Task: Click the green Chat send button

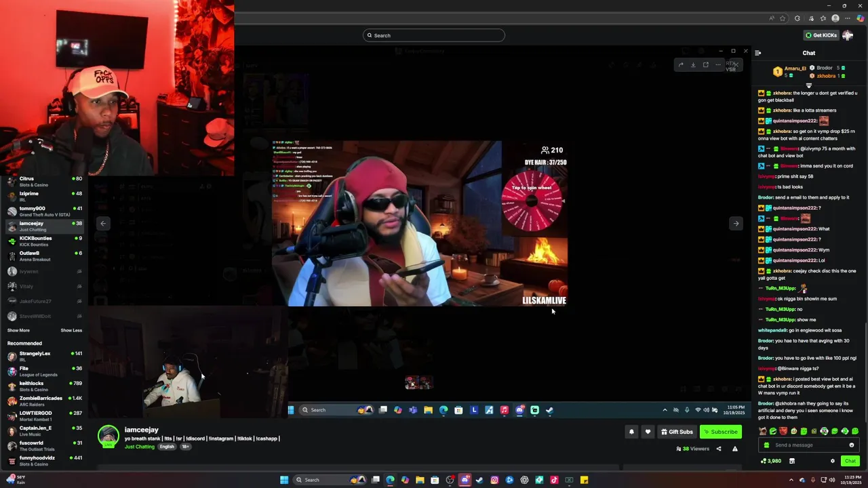Action: (850, 461)
